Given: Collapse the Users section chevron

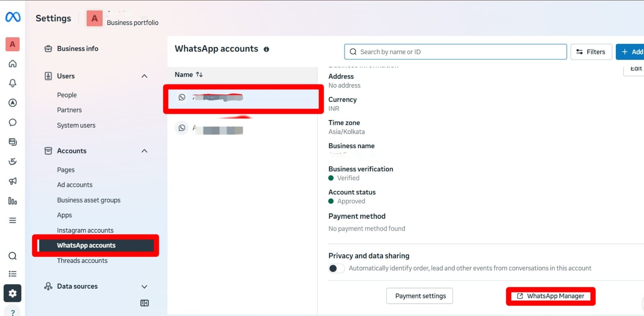Looking at the screenshot, I should point(144,76).
